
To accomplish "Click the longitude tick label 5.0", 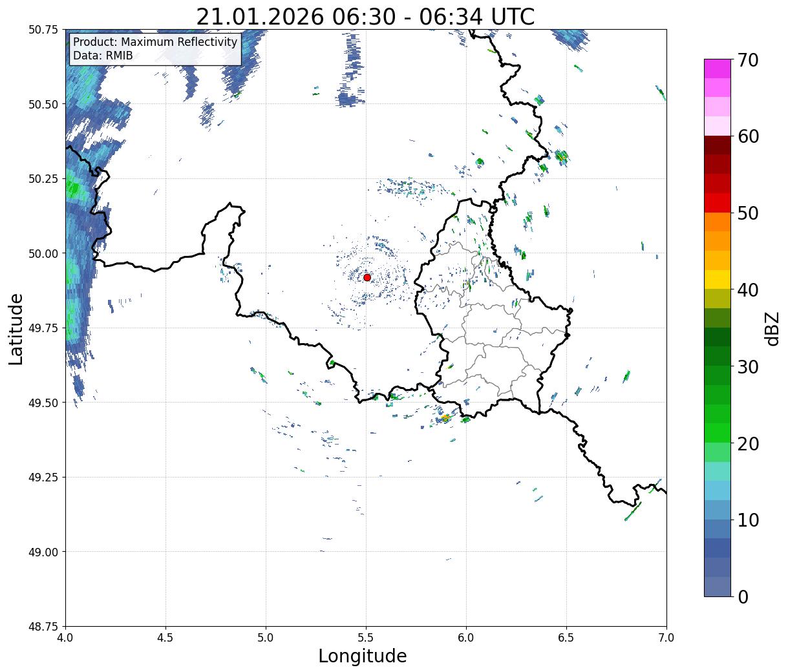I will pyautogui.click(x=266, y=637).
